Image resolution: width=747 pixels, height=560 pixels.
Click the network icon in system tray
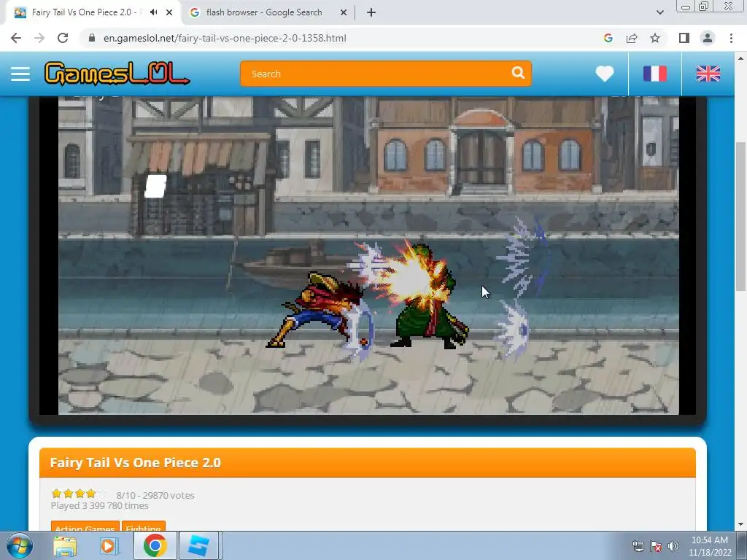[x=638, y=546]
